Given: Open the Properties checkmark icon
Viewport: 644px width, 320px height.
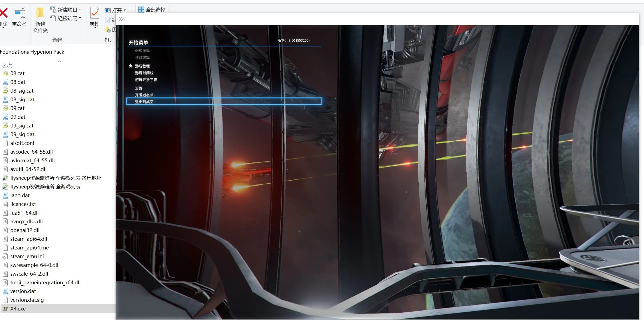Looking at the screenshot, I should point(95,13).
